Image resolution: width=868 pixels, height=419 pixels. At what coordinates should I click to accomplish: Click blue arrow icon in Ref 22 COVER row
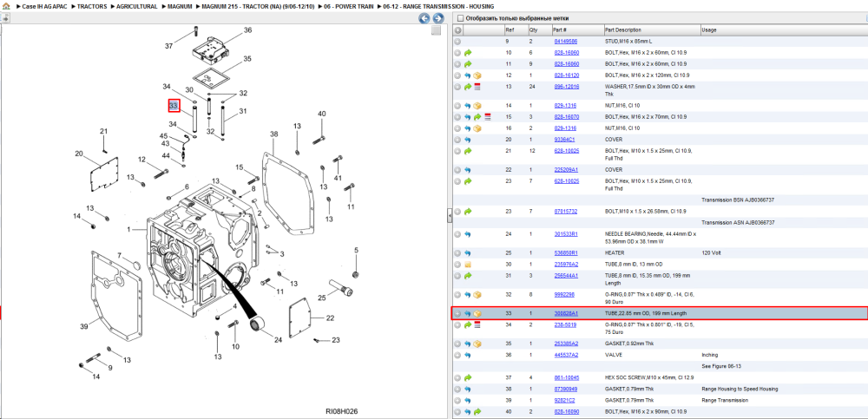(468, 170)
